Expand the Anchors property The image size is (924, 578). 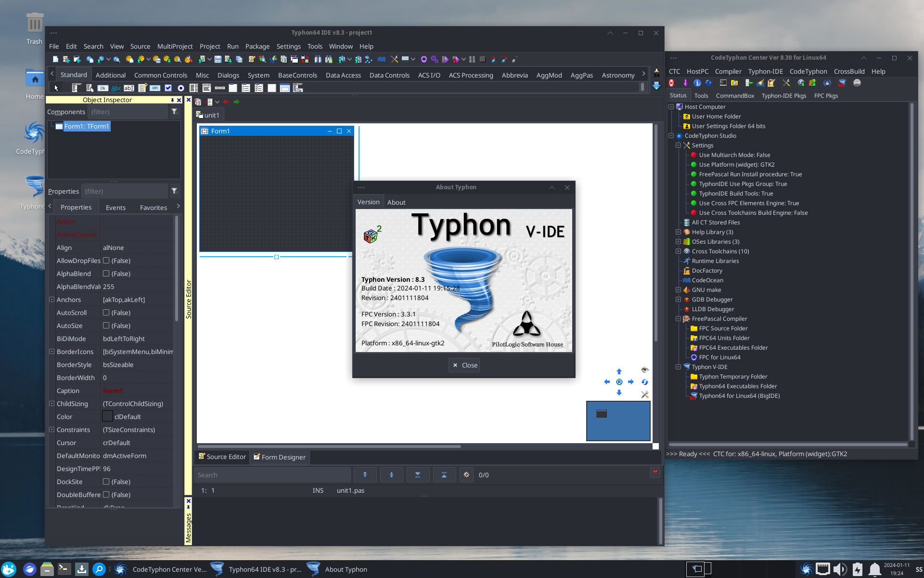point(51,300)
